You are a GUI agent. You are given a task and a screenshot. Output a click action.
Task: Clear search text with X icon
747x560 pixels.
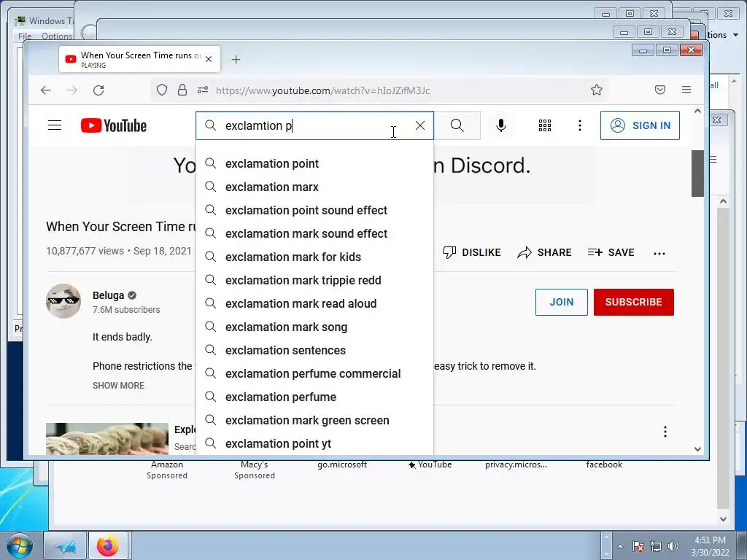click(x=419, y=125)
